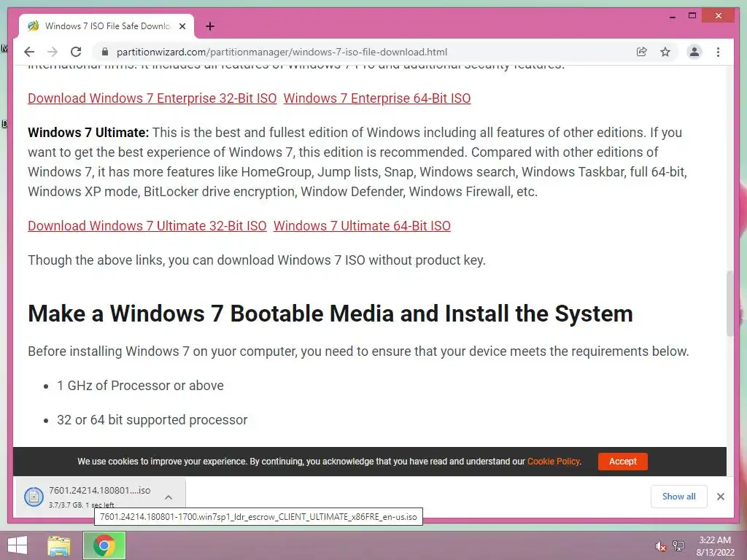The image size is (747, 560).
Task: Maximize the Chrome window
Action: [x=692, y=16]
